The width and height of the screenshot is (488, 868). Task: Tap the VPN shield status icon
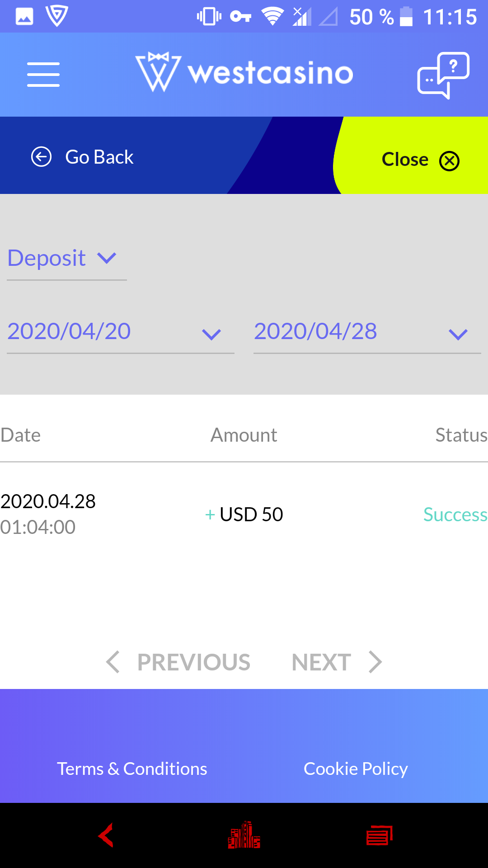click(56, 16)
